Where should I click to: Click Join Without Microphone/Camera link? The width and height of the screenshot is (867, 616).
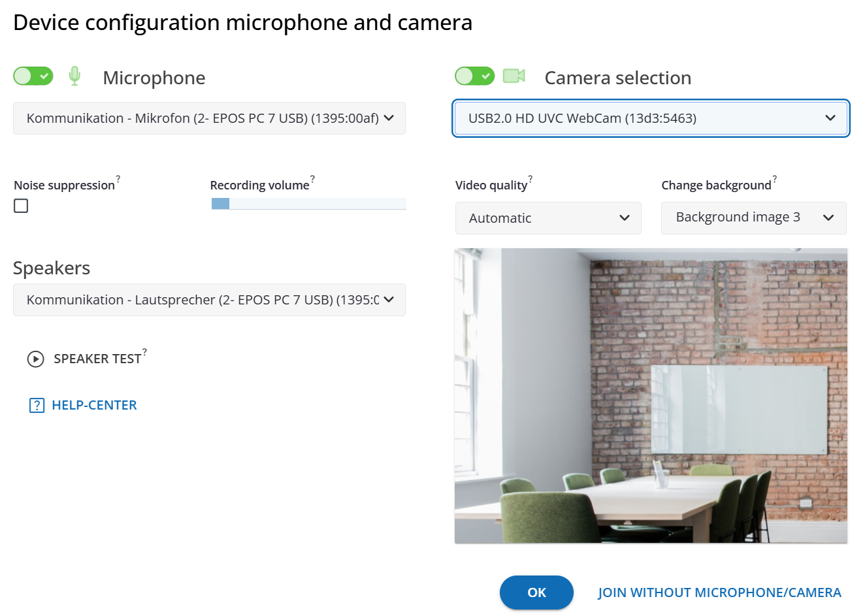tap(719, 592)
